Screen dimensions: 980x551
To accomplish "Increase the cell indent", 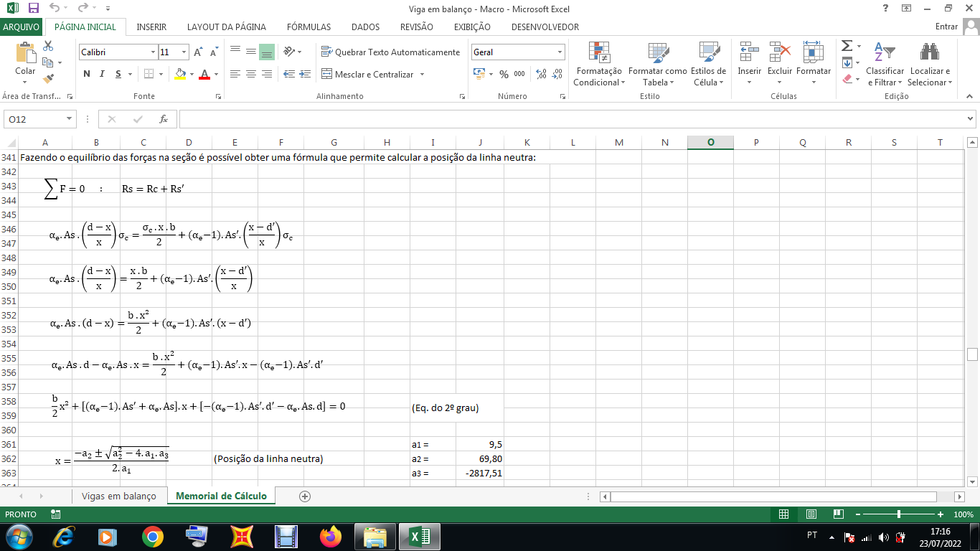I will pyautogui.click(x=306, y=74).
